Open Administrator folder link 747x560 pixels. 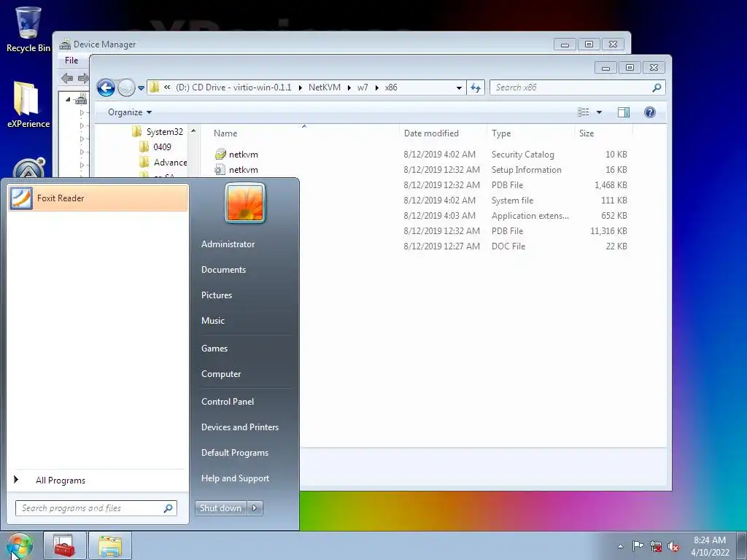pyautogui.click(x=228, y=244)
